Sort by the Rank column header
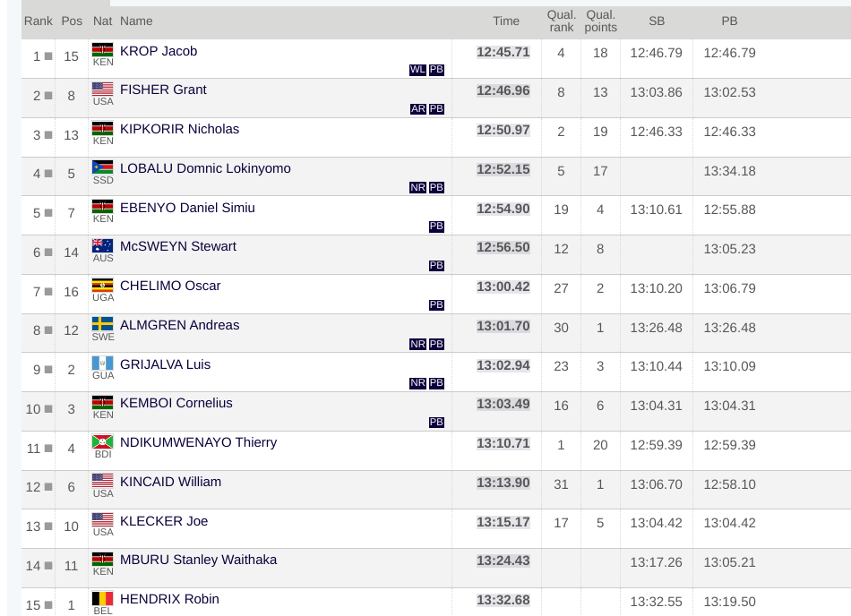 [x=38, y=21]
